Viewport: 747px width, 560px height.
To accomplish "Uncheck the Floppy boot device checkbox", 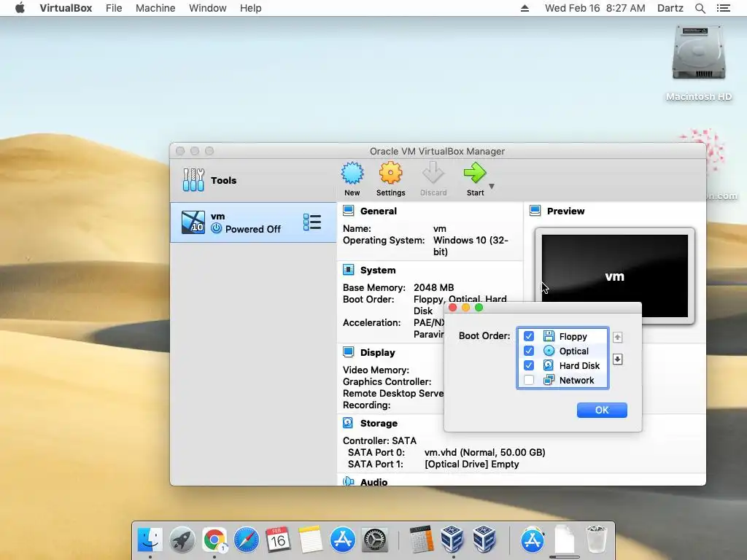I will (529, 336).
